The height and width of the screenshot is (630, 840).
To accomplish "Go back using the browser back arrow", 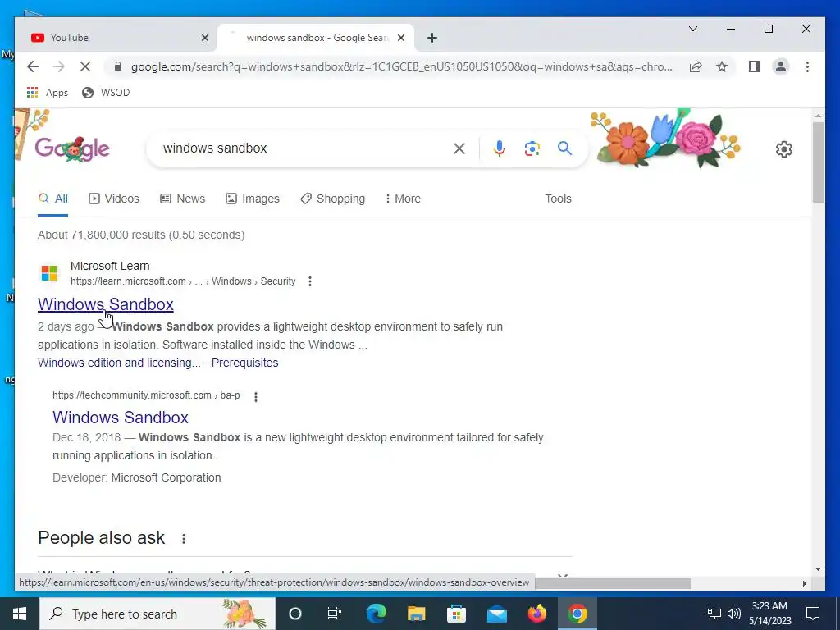I will tap(33, 66).
